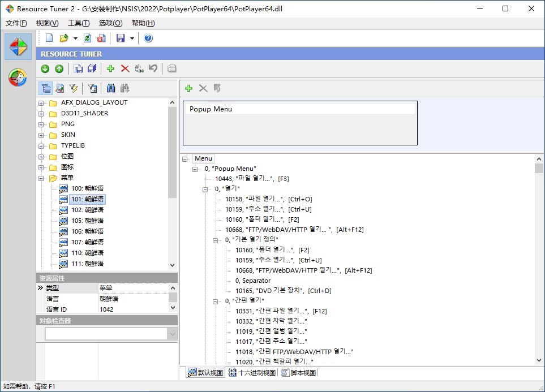Click the red X delete resource icon

pos(125,68)
